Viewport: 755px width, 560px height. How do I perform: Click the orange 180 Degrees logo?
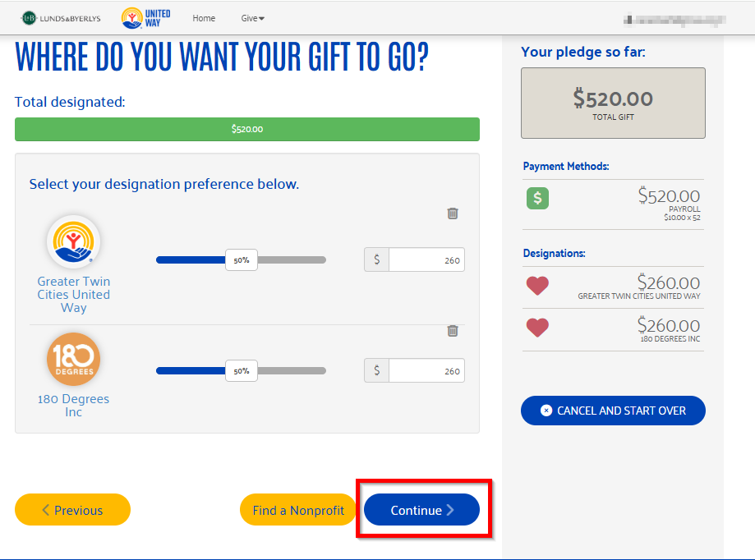pyautogui.click(x=73, y=359)
